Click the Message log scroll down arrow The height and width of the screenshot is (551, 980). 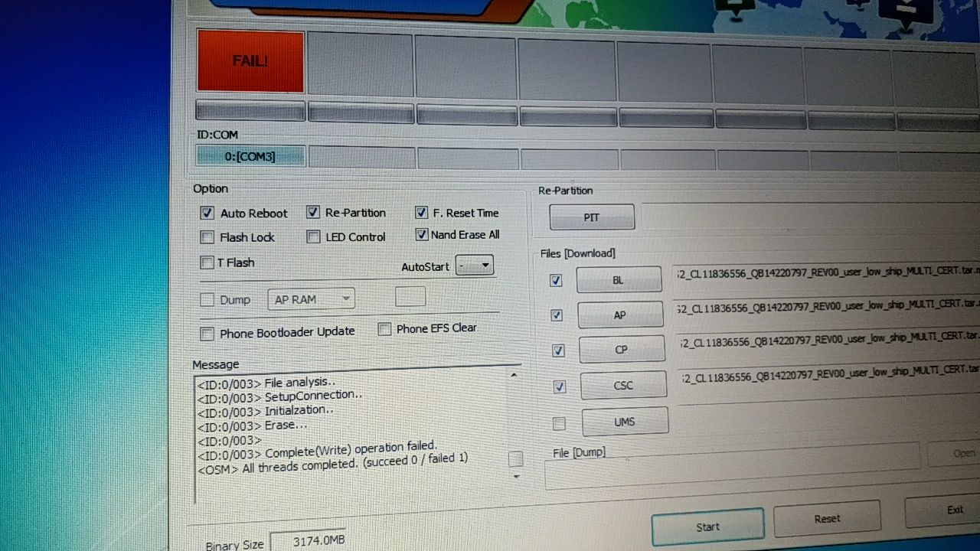[516, 476]
